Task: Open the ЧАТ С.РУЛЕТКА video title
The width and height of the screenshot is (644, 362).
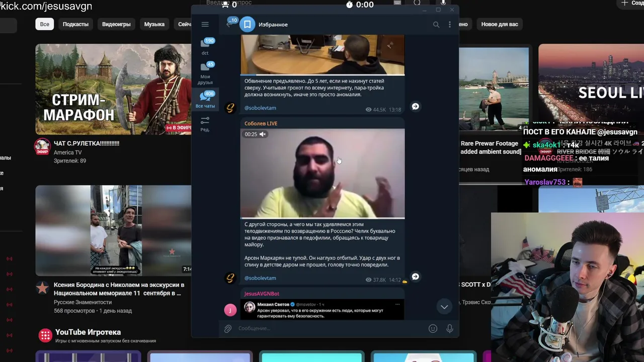Action: (x=87, y=143)
